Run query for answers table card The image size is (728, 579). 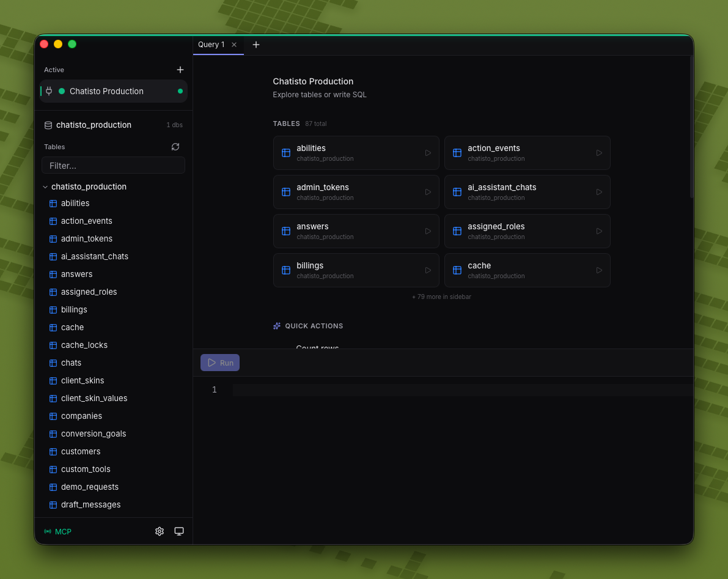coord(428,231)
